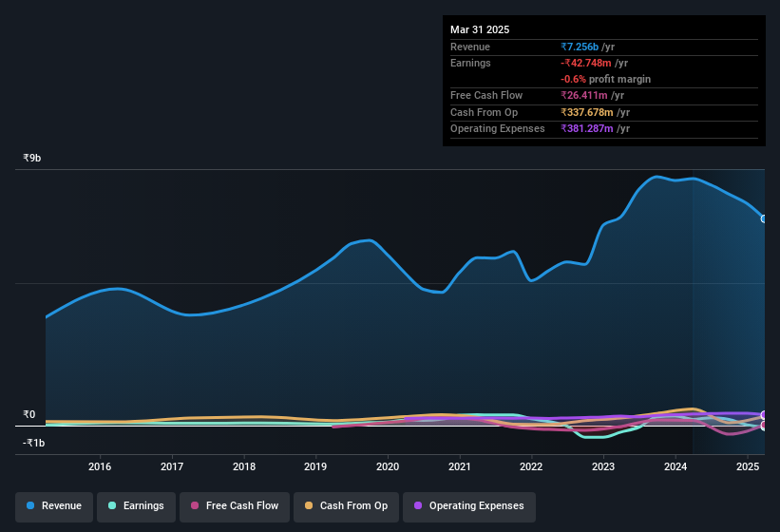780x532 pixels.
Task: Click the 2016 x-axis label
Action: [x=100, y=466]
